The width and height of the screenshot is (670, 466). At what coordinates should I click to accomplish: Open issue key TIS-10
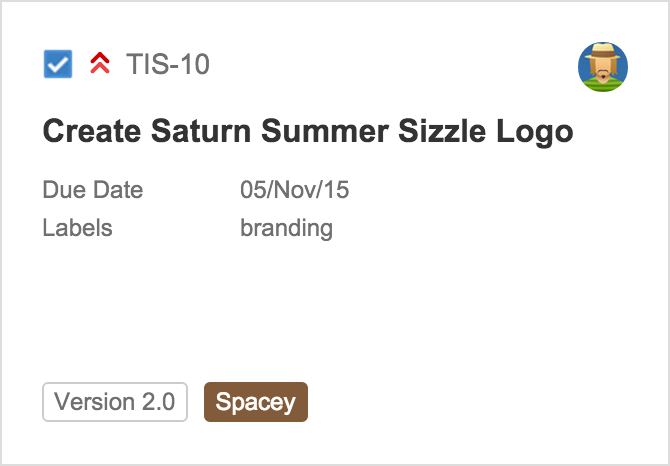(168, 64)
